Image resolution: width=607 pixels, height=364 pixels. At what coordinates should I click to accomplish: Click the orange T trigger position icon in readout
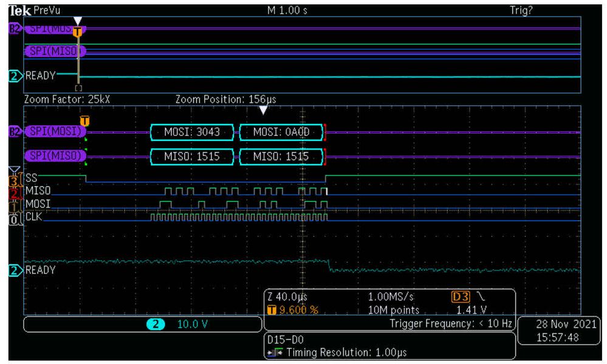click(x=272, y=310)
